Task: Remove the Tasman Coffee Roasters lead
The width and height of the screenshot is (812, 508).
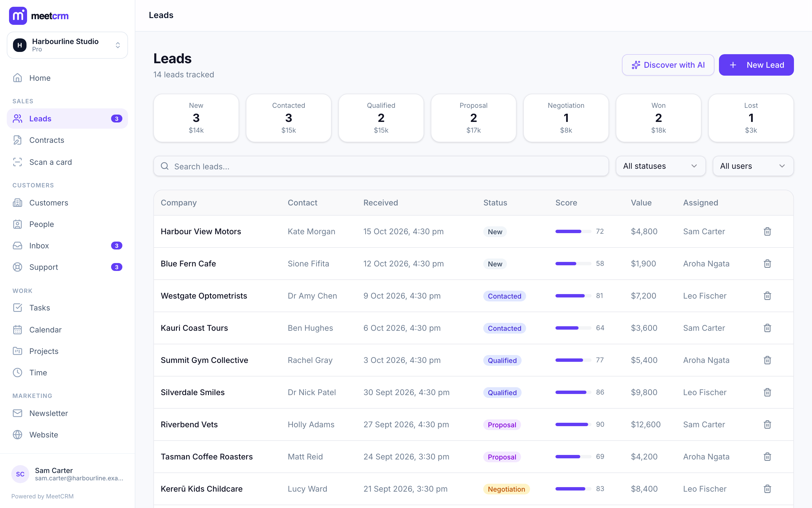Action: [x=767, y=457]
